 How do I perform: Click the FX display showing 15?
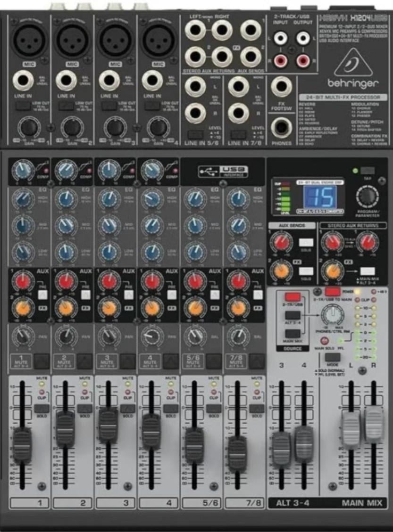(320, 197)
